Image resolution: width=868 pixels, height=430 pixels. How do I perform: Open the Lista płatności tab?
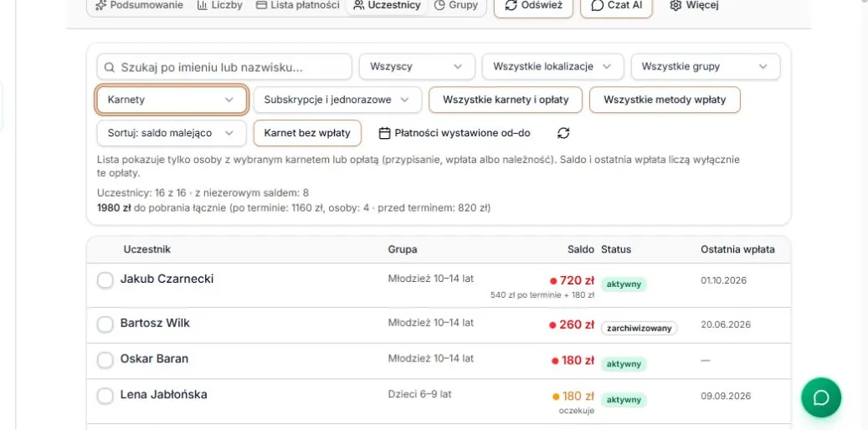coord(297,6)
